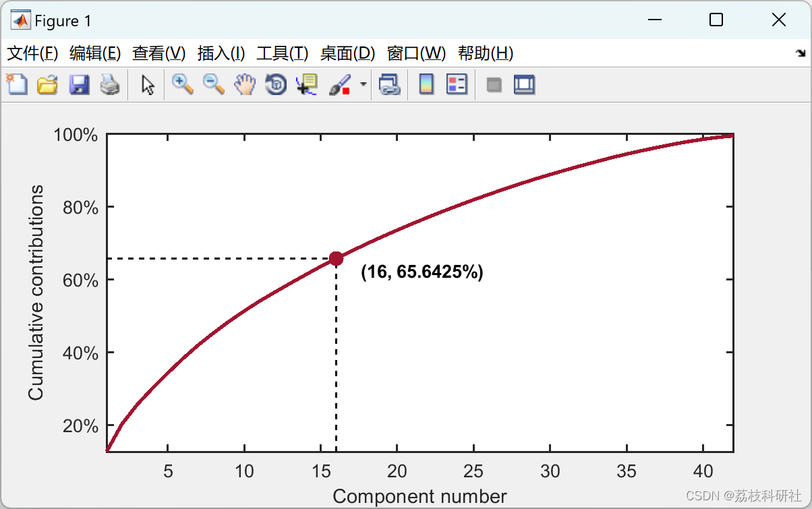The width and height of the screenshot is (812, 509).
Task: Select the Brush data tool
Action: coord(339,84)
